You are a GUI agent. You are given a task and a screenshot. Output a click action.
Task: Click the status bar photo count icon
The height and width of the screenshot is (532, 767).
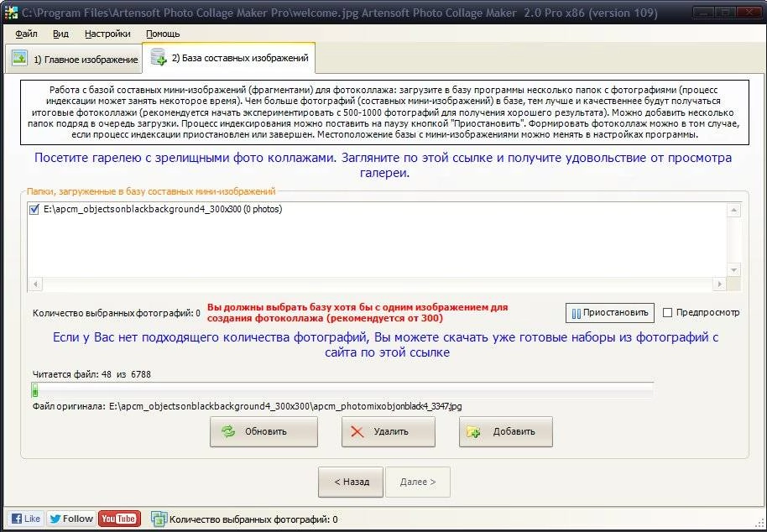[159, 519]
